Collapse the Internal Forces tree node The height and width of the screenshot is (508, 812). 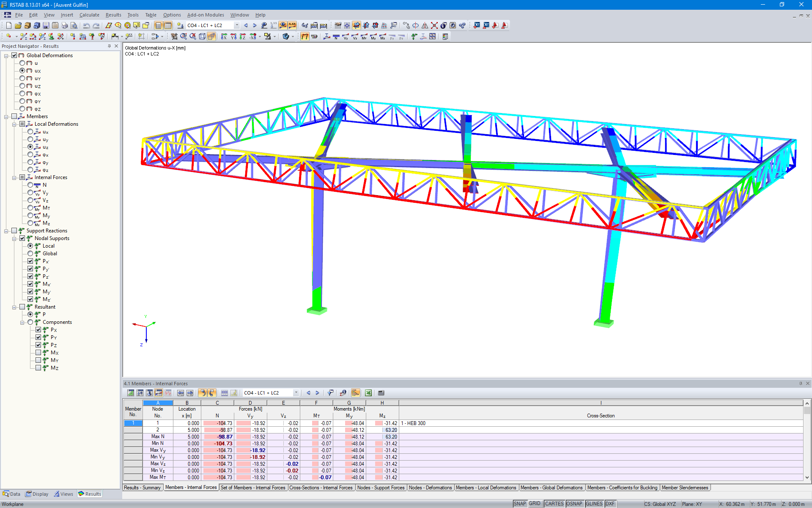14,177
